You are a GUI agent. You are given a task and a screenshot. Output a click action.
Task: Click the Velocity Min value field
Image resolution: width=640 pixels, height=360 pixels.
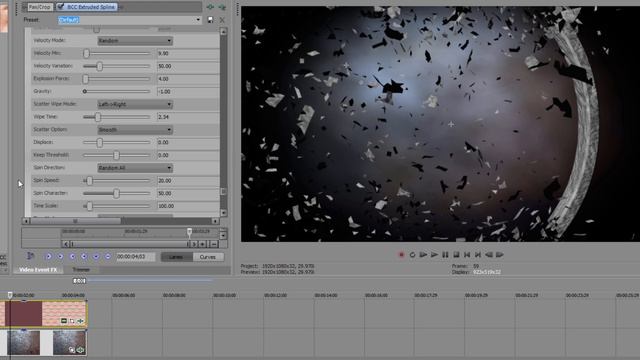pyautogui.click(x=188, y=53)
